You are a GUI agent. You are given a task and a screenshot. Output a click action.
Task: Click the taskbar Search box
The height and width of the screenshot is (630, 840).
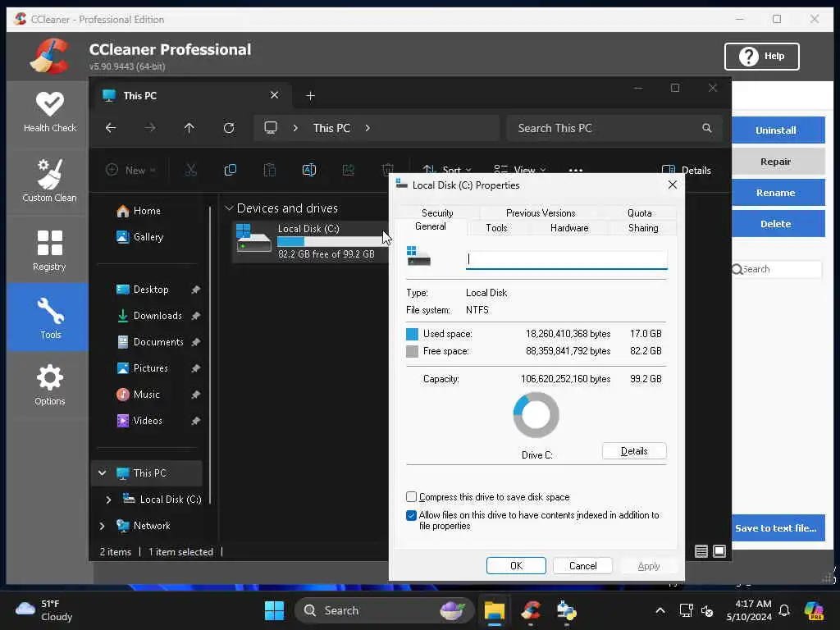pyautogui.click(x=384, y=610)
